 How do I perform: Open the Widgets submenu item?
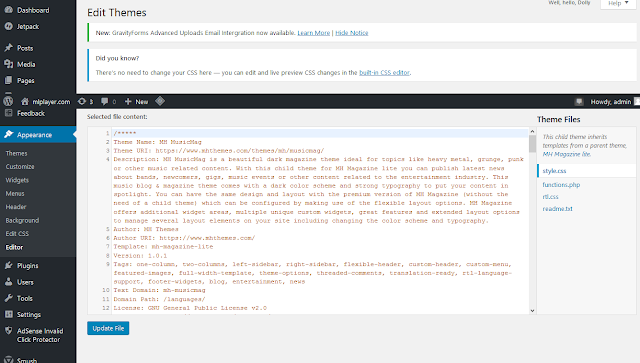coord(17,180)
